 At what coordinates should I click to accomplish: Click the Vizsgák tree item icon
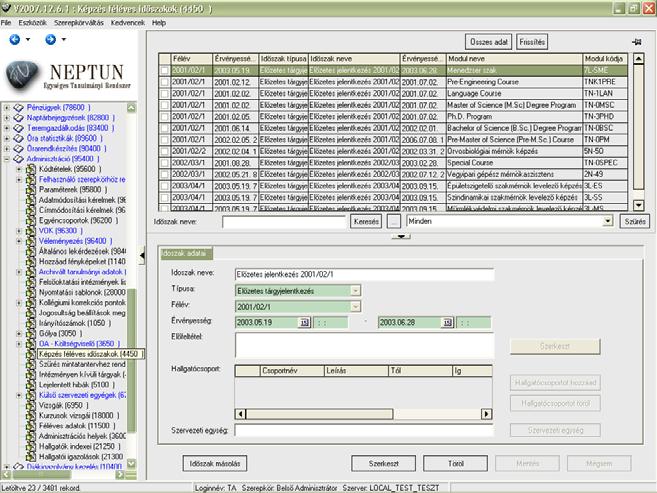pyautogui.click(x=31, y=405)
